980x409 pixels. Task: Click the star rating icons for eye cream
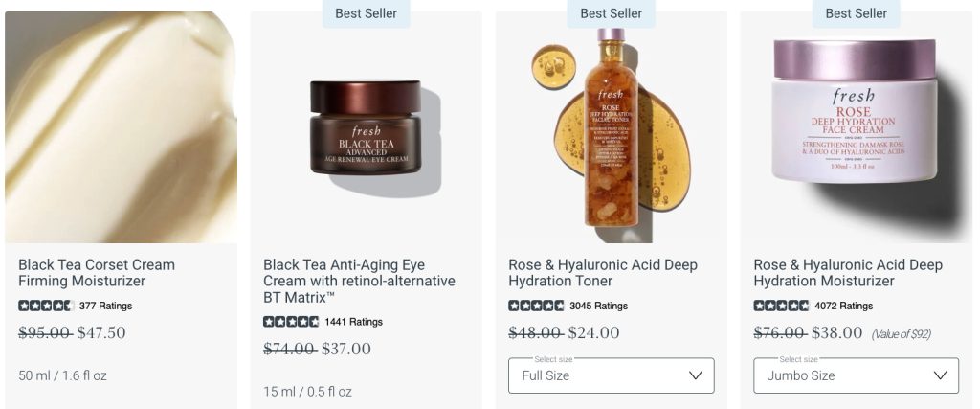pyautogui.click(x=291, y=322)
